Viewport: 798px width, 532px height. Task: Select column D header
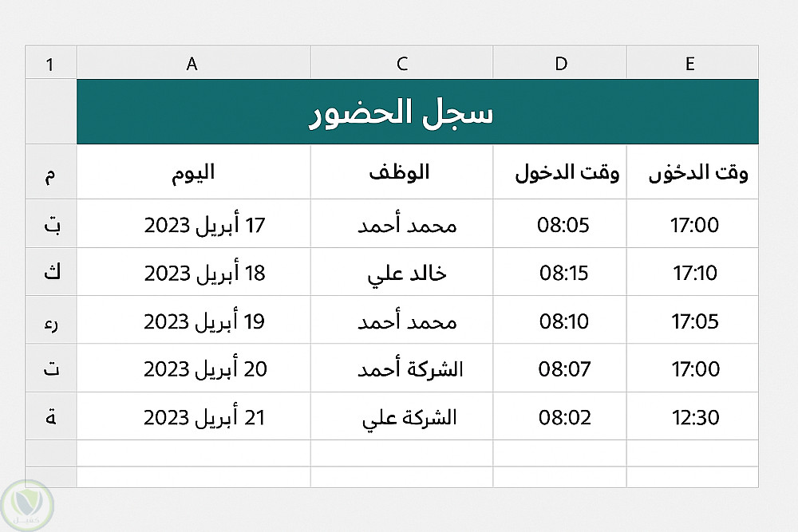point(560,65)
